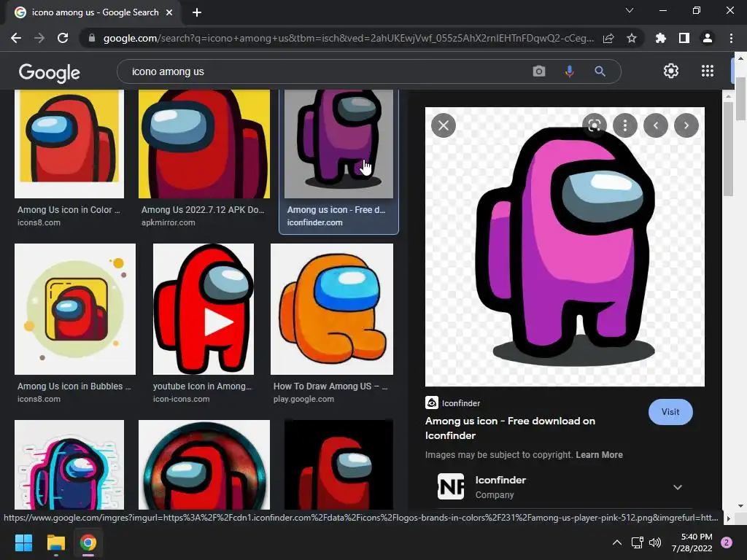
Task: Click the browser forward arrow
Action: click(39, 38)
